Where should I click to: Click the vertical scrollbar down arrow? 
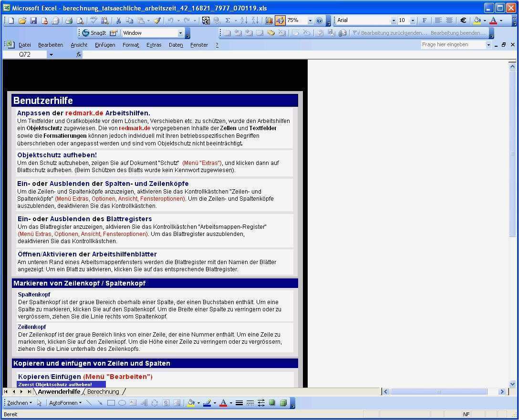click(x=512, y=384)
